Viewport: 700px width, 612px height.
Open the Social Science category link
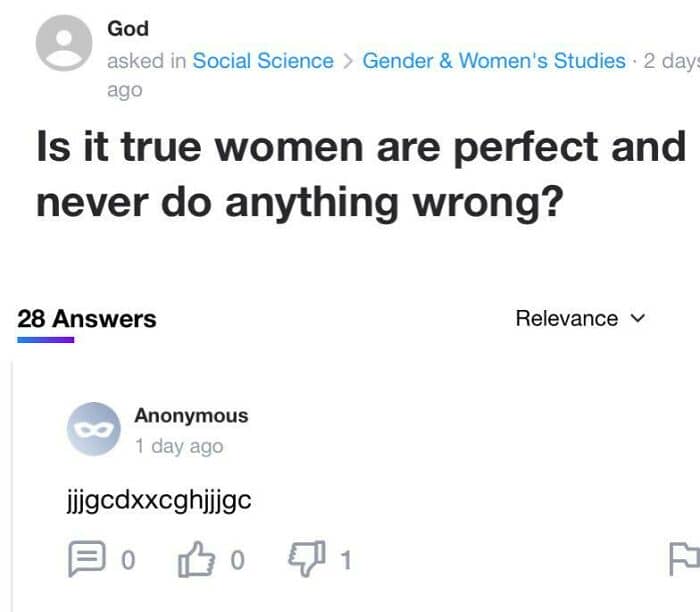[263, 61]
